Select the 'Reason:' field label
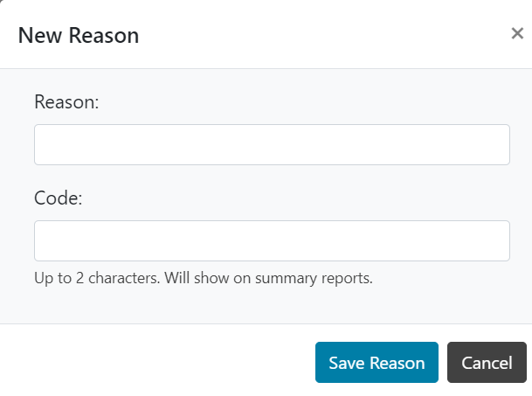 click(66, 102)
